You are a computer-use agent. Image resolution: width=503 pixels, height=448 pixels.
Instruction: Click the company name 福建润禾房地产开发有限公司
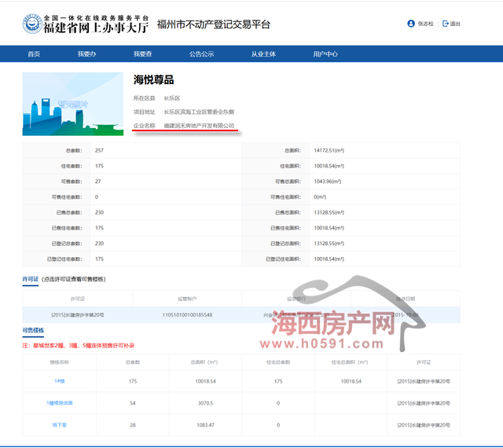pyautogui.click(x=199, y=125)
